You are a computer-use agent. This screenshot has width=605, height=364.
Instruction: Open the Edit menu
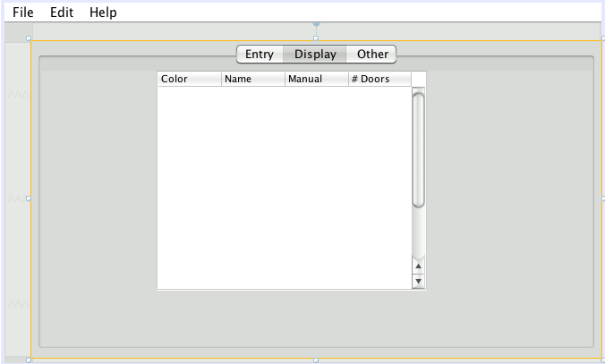click(x=62, y=13)
